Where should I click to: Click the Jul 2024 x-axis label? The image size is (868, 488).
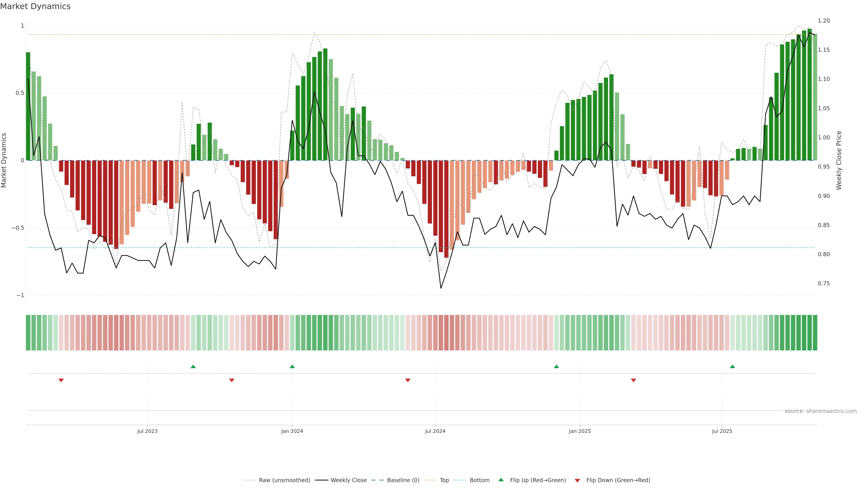pos(435,431)
